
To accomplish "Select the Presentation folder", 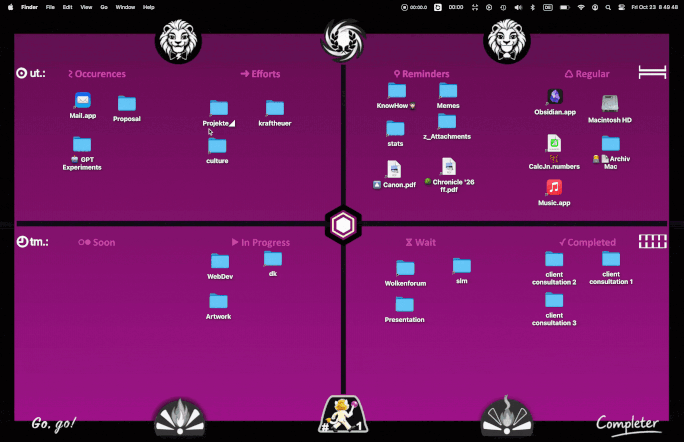I will click(404, 304).
